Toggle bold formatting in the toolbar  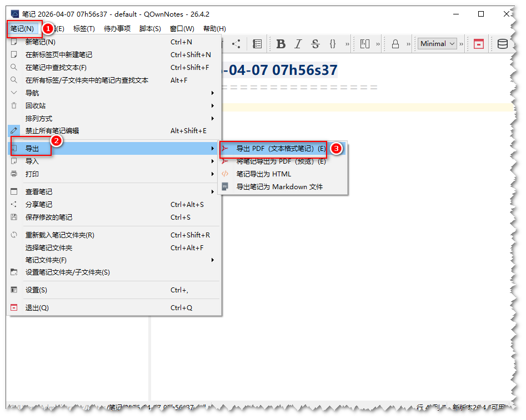pyautogui.click(x=281, y=44)
